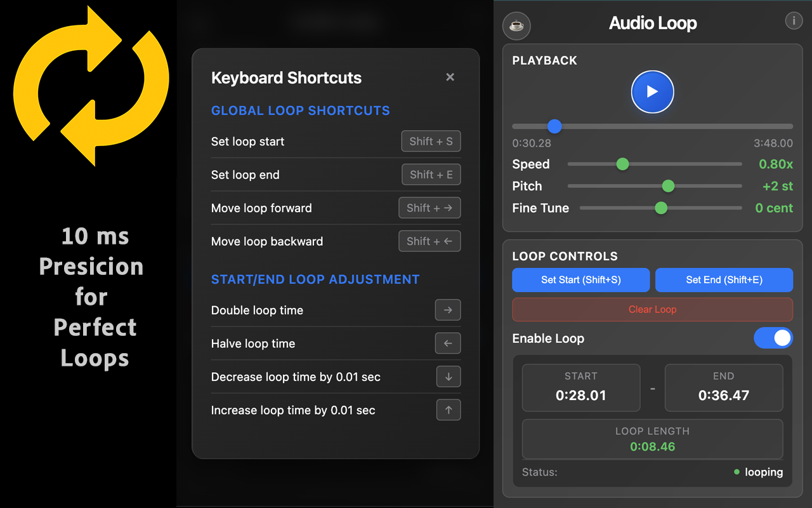Click the Double loop time label

(257, 311)
